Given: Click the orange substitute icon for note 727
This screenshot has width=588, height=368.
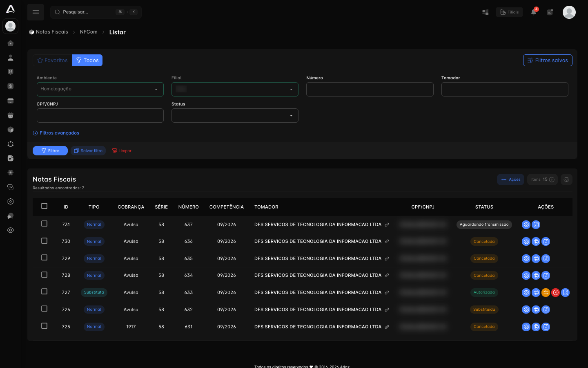Looking at the screenshot, I should (x=546, y=292).
